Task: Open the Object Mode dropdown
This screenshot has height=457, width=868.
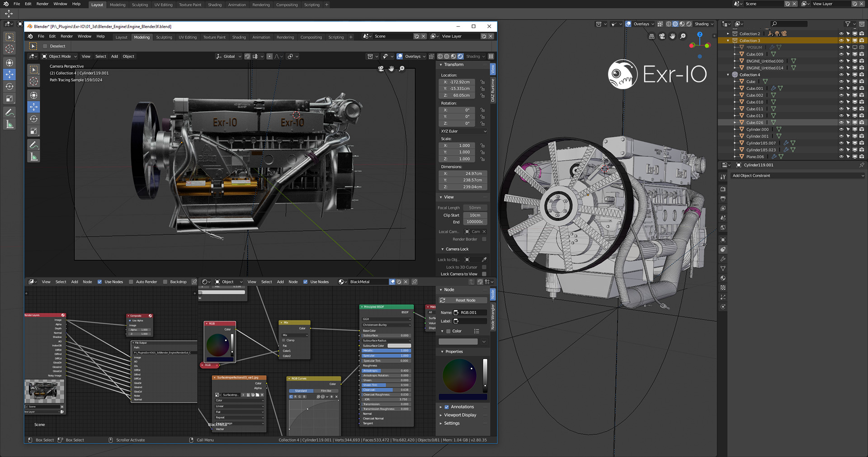Action: (x=60, y=57)
